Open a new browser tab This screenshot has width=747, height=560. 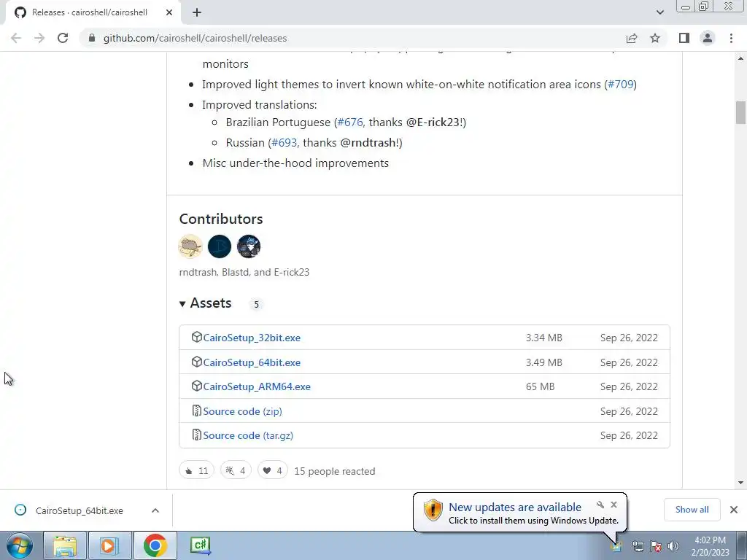pyautogui.click(x=197, y=12)
